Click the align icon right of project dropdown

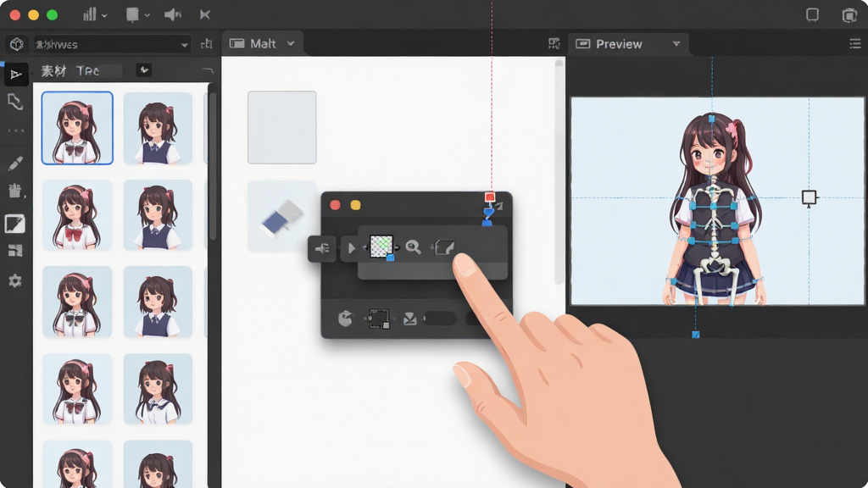207,44
